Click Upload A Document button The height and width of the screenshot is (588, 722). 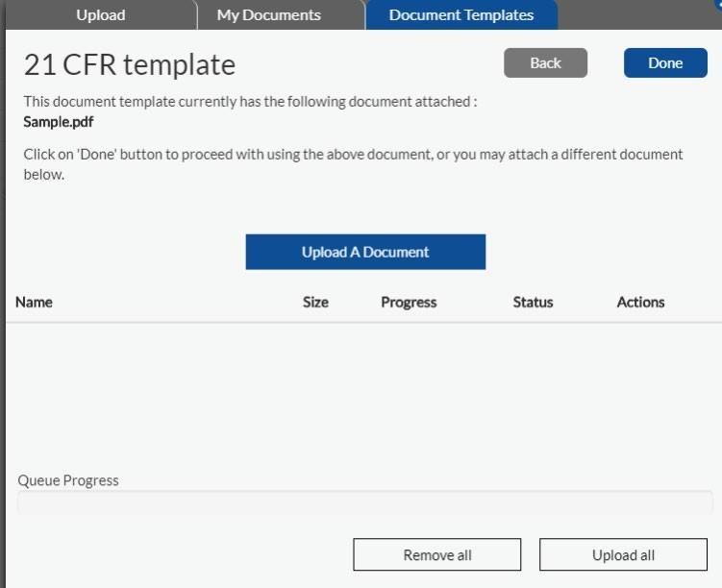click(365, 252)
